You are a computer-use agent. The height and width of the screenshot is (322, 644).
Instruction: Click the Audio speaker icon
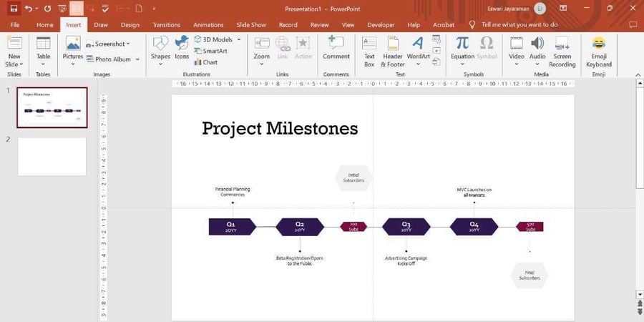[537, 43]
